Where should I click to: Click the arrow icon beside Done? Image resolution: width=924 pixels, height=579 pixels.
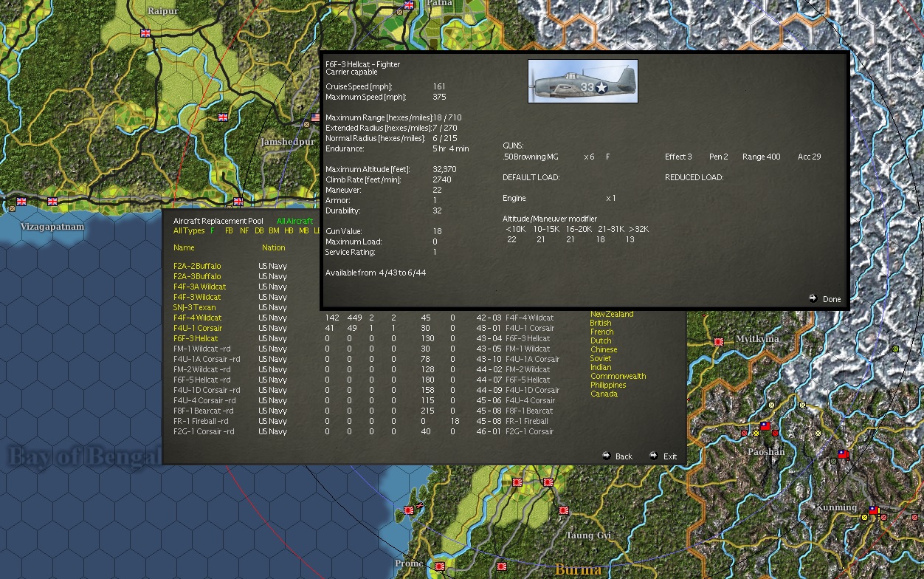(813, 298)
